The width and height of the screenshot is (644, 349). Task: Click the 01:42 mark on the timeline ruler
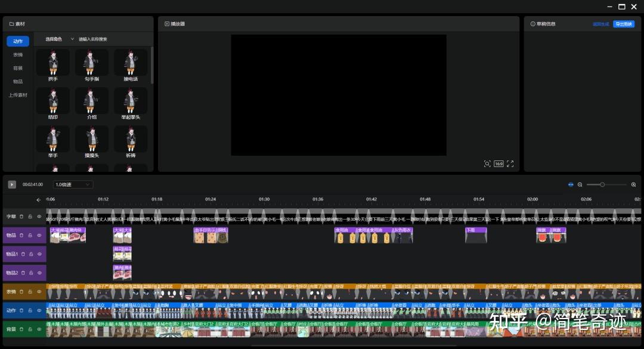(x=371, y=199)
